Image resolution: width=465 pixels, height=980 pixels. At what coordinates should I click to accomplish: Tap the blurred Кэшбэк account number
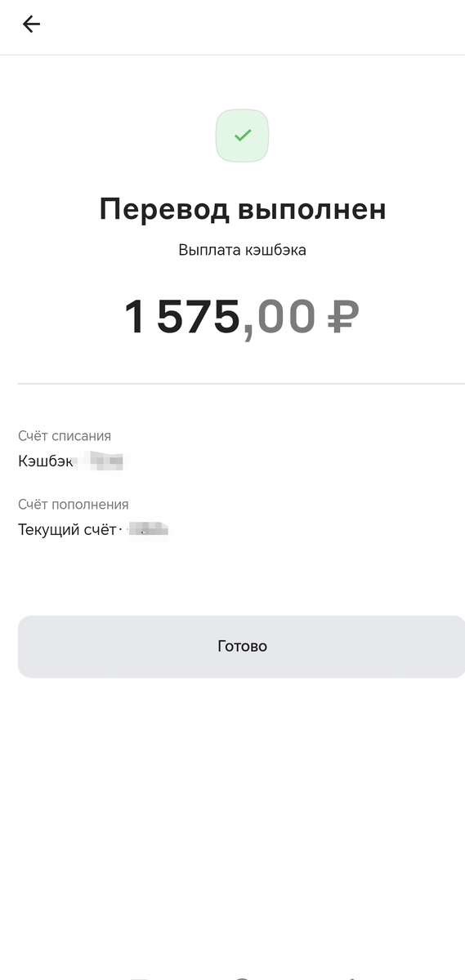[105, 461]
